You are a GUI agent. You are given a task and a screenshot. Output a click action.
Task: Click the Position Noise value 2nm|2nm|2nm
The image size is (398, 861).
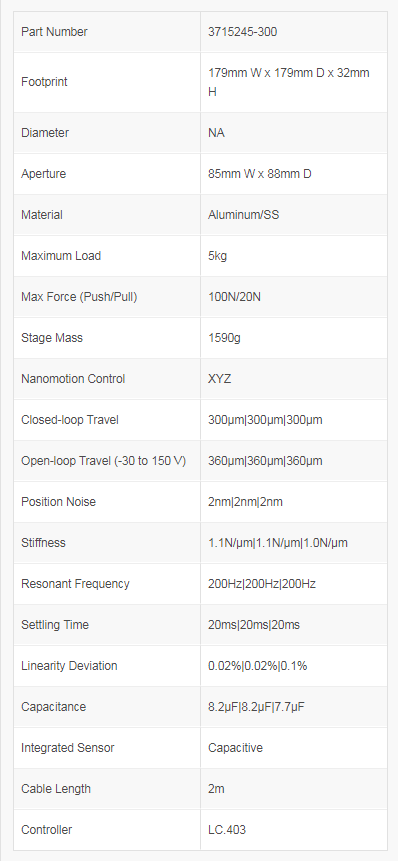(x=245, y=502)
